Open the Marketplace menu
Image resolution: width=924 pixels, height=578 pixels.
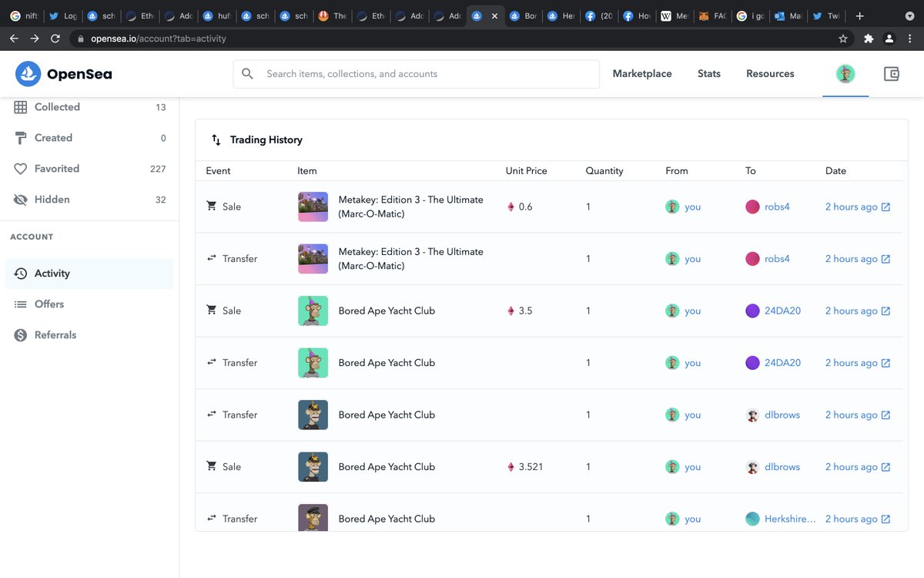click(642, 74)
